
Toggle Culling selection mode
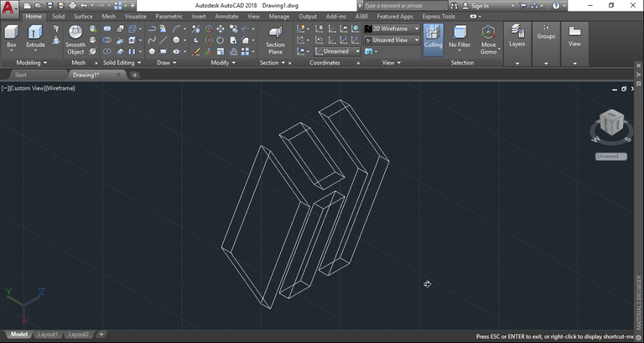(433, 39)
